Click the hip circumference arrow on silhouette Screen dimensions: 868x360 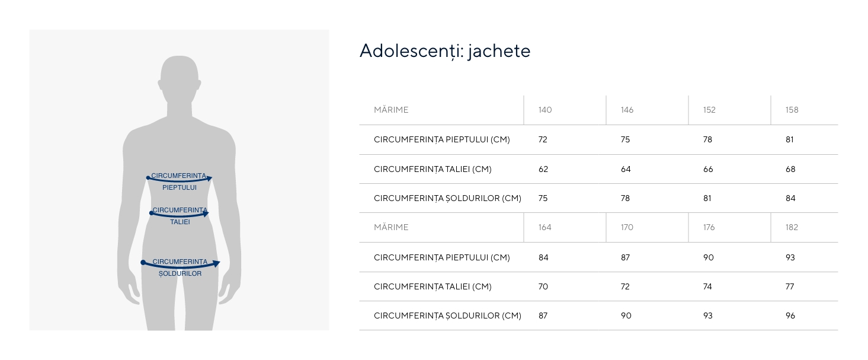click(181, 265)
